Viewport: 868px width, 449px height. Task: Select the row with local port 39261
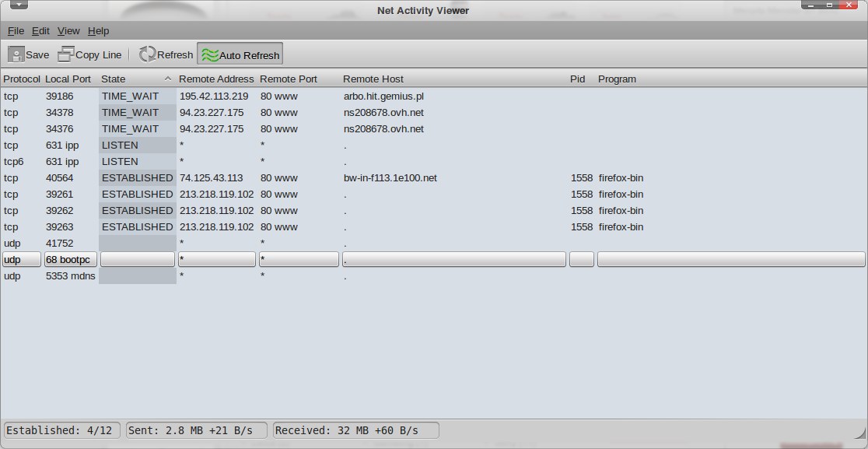point(434,195)
